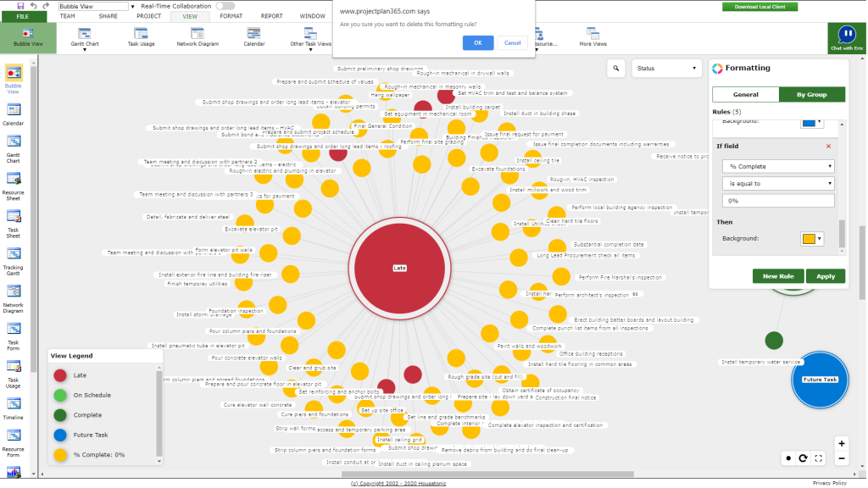Open the SHARE ribbon tab

point(108,16)
